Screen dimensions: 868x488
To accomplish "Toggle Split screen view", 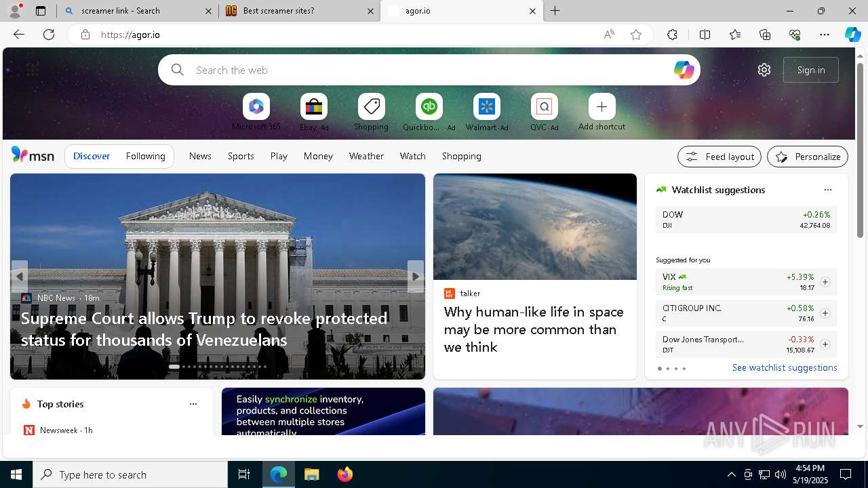I will [705, 35].
